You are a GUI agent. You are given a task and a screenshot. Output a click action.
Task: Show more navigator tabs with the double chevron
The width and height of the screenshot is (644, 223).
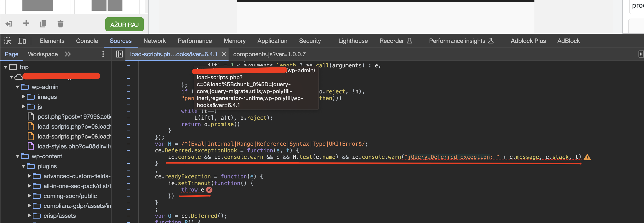coord(68,54)
